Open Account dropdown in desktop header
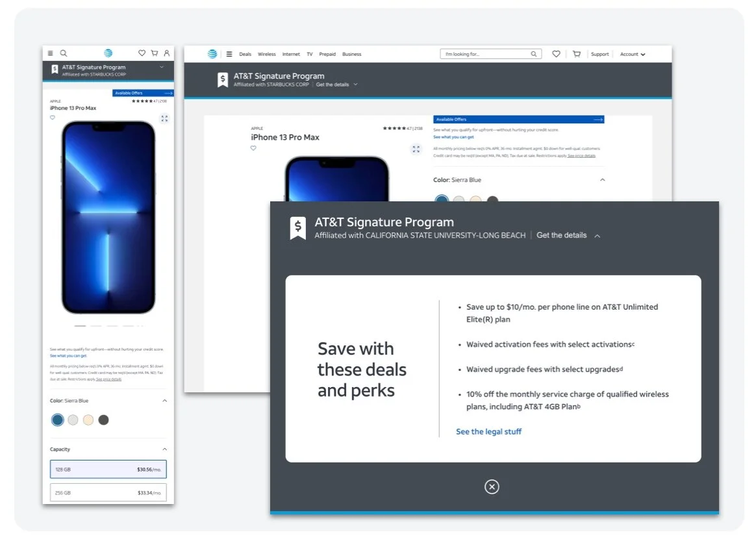This screenshot has height=543, width=756. pos(633,54)
